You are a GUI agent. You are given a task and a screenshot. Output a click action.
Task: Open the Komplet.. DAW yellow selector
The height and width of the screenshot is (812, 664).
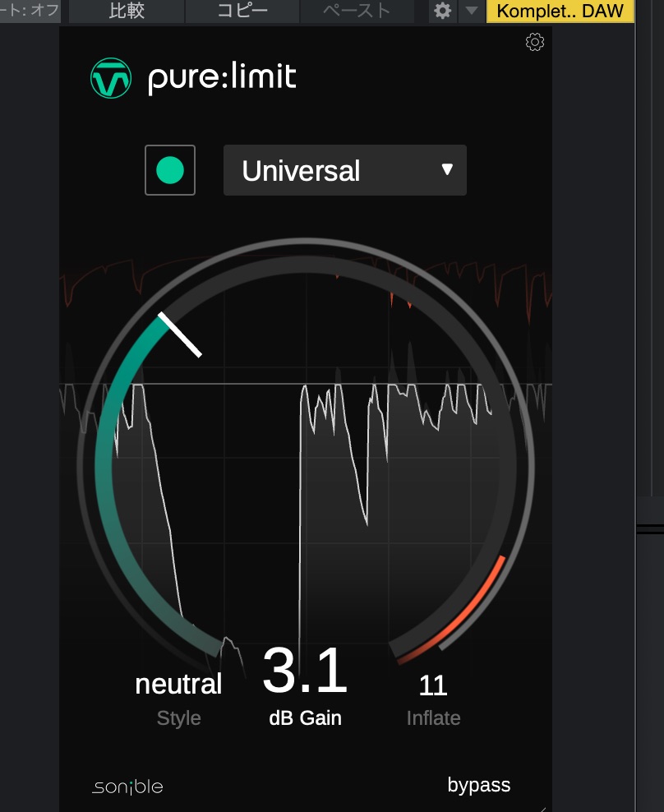coord(560,12)
